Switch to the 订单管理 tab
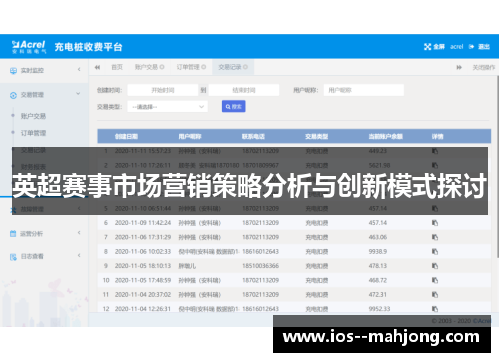Image resolution: width=500 pixels, height=362 pixels. (188, 67)
